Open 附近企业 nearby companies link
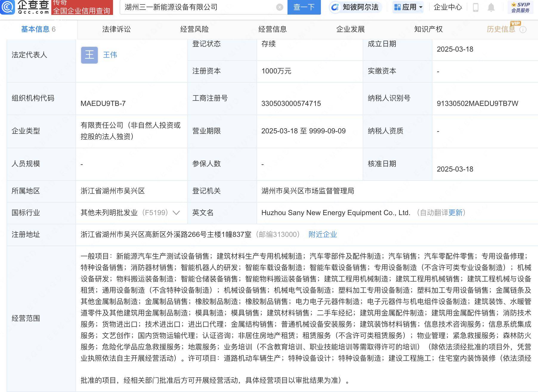Screen dimensions: 538x392 (322, 234)
